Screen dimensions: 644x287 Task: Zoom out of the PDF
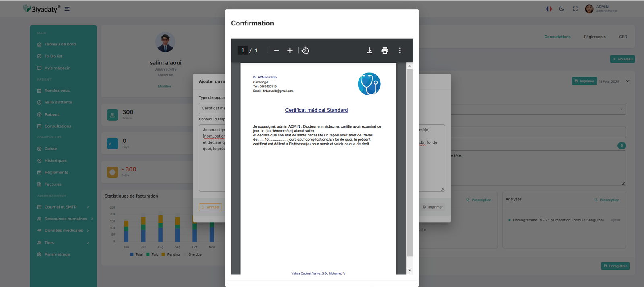pyautogui.click(x=277, y=50)
